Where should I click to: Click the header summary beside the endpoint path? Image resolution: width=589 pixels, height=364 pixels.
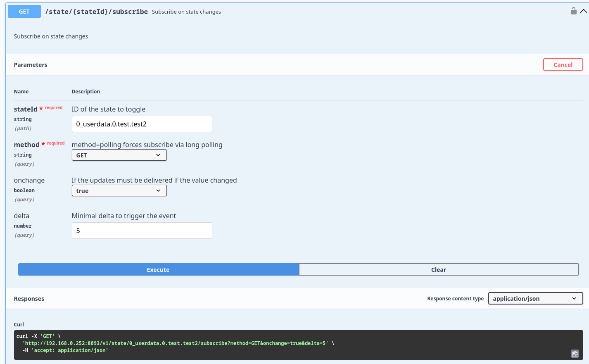pos(186,12)
